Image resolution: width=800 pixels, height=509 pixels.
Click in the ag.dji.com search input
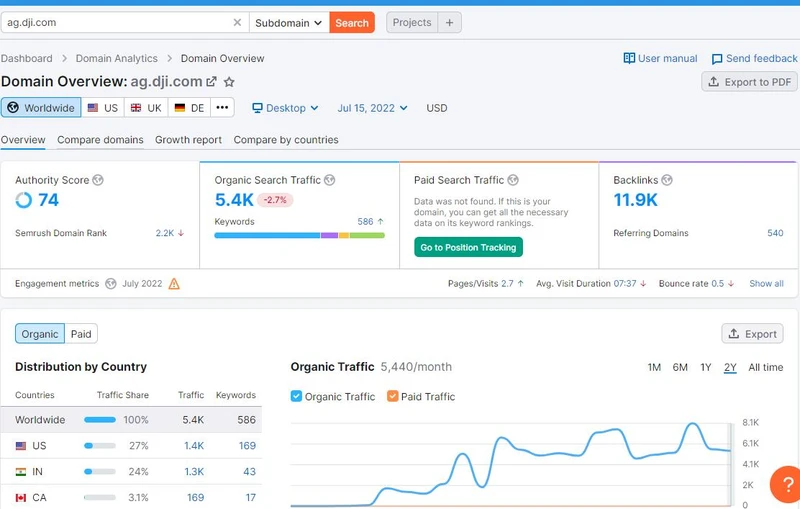point(117,22)
